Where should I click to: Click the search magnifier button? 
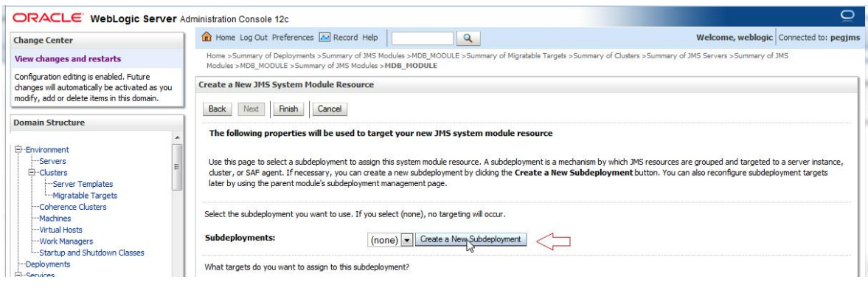pyautogui.click(x=468, y=38)
